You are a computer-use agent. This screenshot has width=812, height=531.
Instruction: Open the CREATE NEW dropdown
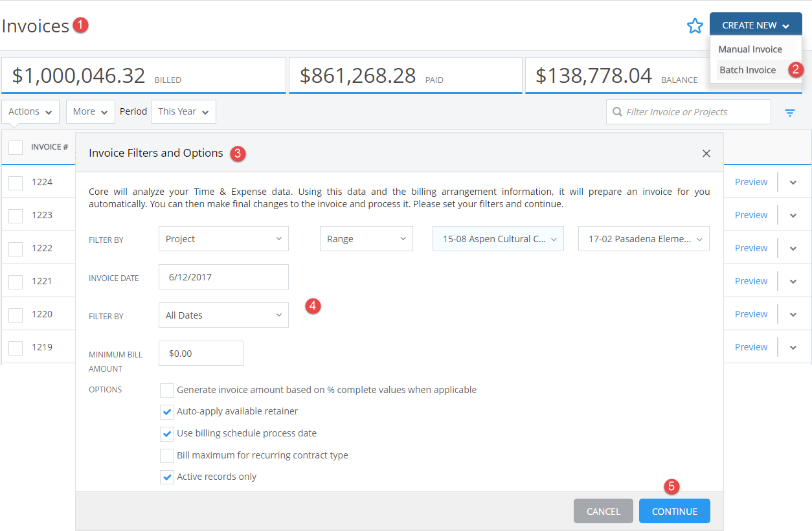[755, 25]
